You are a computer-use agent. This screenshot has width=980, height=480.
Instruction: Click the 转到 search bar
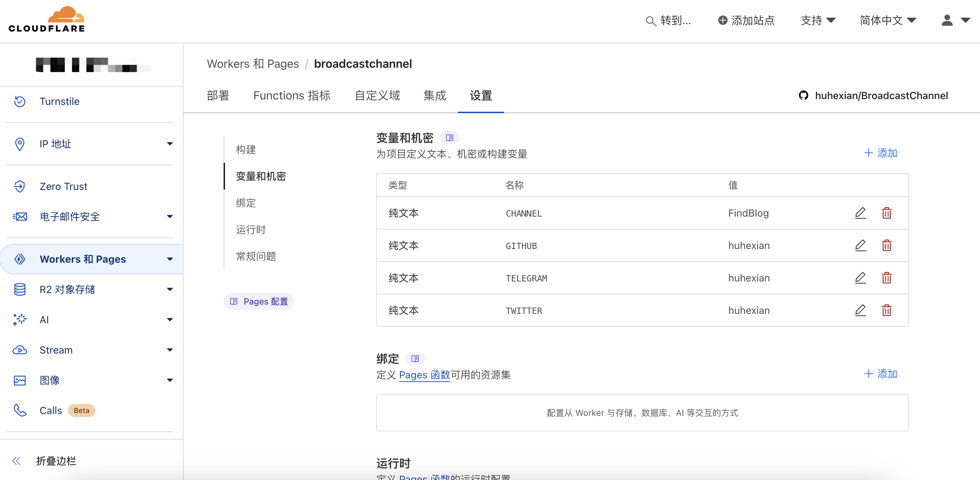point(670,20)
